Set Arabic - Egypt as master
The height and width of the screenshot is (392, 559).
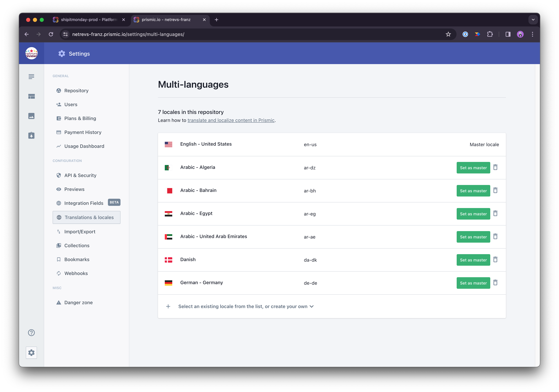pos(473,214)
